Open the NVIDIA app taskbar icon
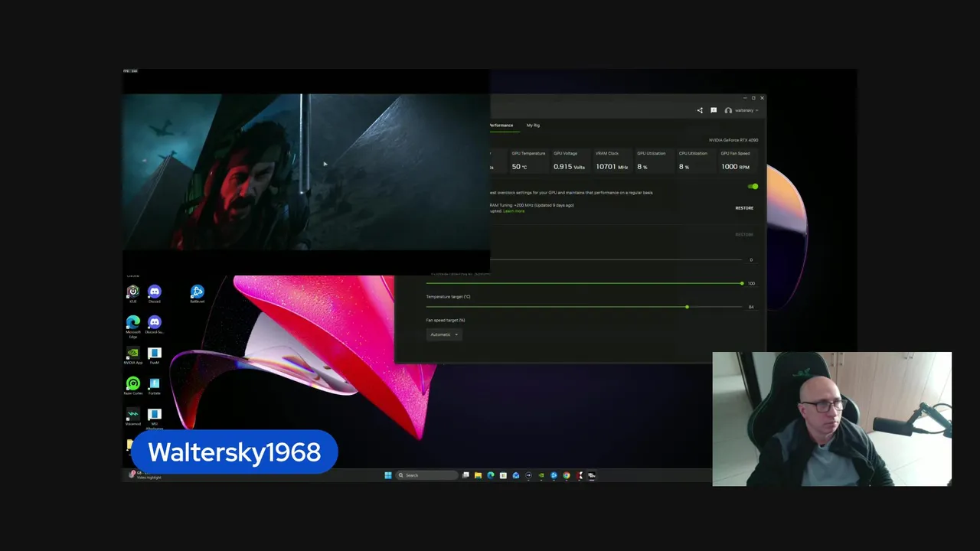Viewport: 980px width, 551px height. (541, 475)
